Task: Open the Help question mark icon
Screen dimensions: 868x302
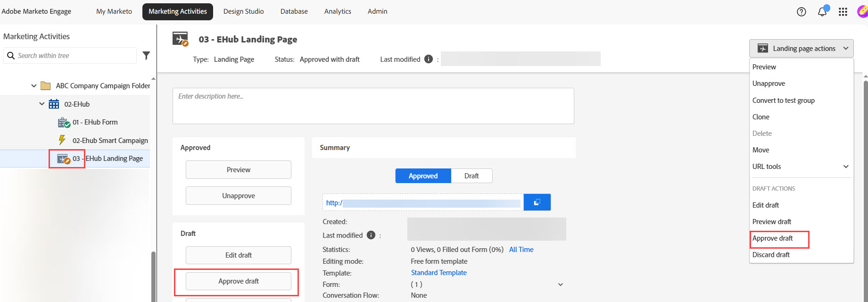Action: click(x=801, y=12)
